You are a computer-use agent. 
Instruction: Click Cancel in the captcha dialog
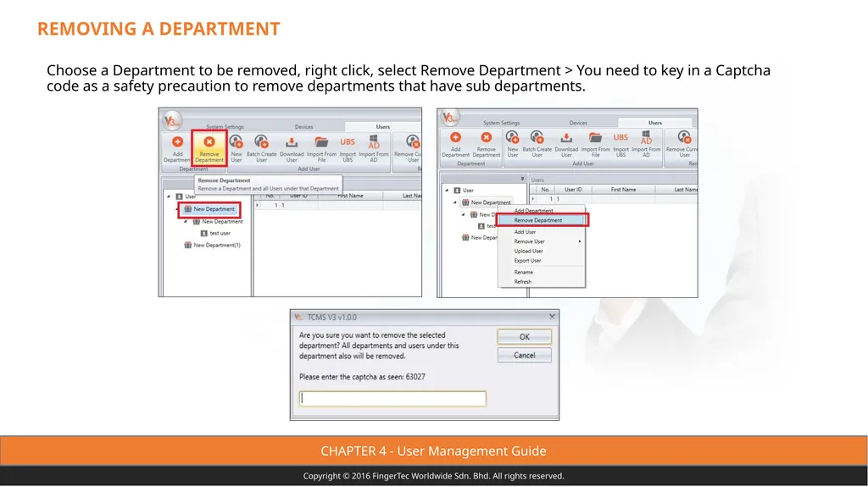524,355
